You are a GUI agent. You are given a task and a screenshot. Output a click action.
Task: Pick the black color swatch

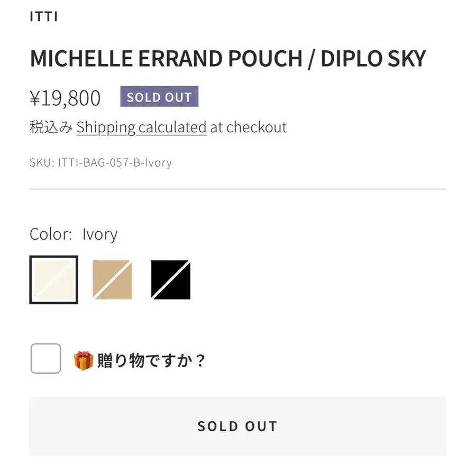[170, 280]
